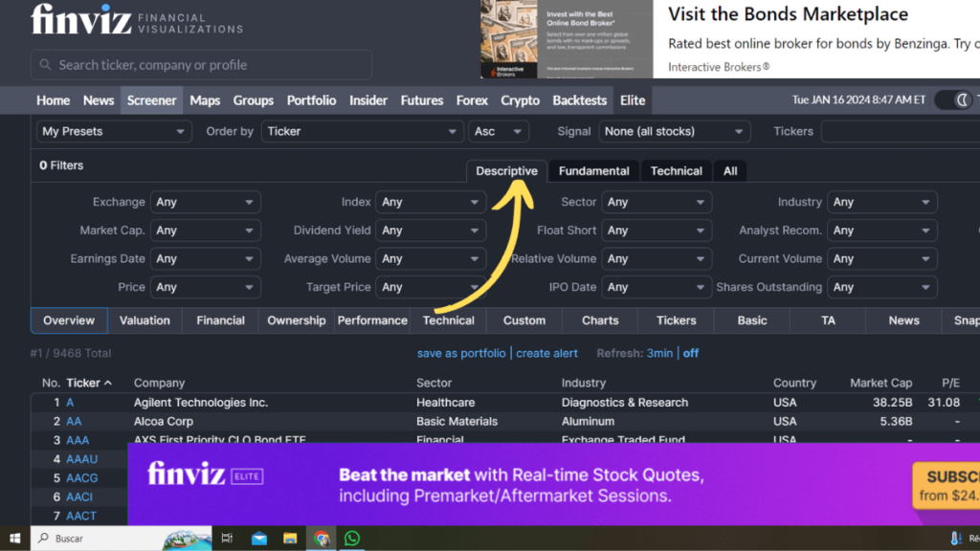Open Relative Volume filter dropdown
The width and height of the screenshot is (980, 551).
[x=657, y=258]
